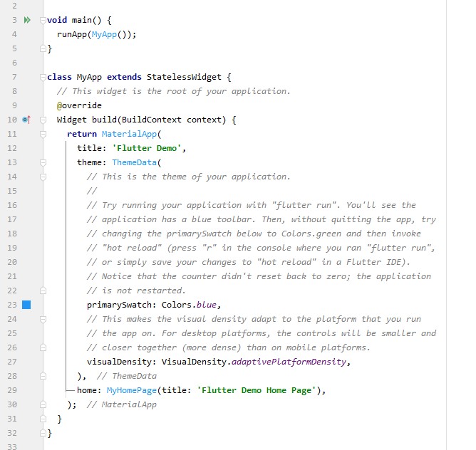Viewport: 476px width, 450px height.
Task: Click line number 6 in the gutter
Action: [x=14, y=63]
